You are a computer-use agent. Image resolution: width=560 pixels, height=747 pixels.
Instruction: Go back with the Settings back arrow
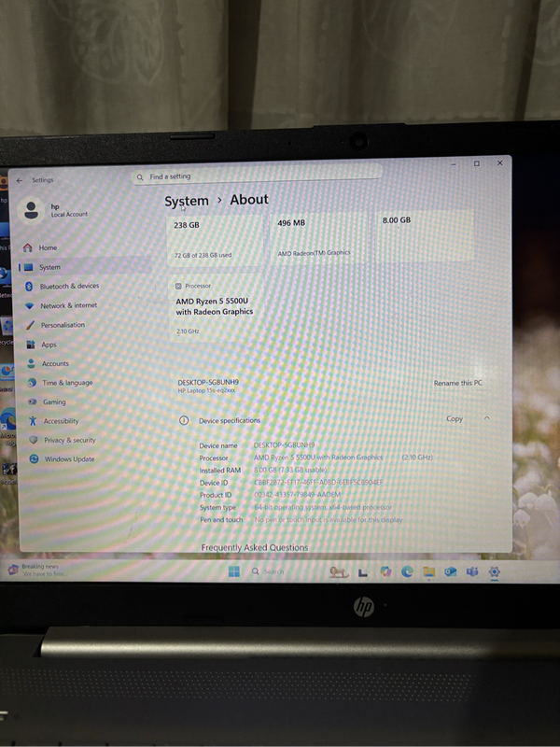tap(20, 180)
